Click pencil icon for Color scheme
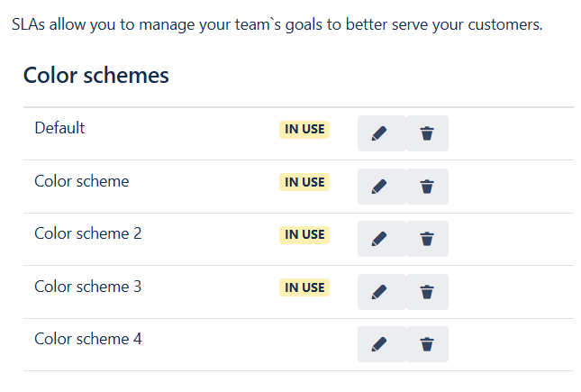581x392 pixels. pos(380,187)
